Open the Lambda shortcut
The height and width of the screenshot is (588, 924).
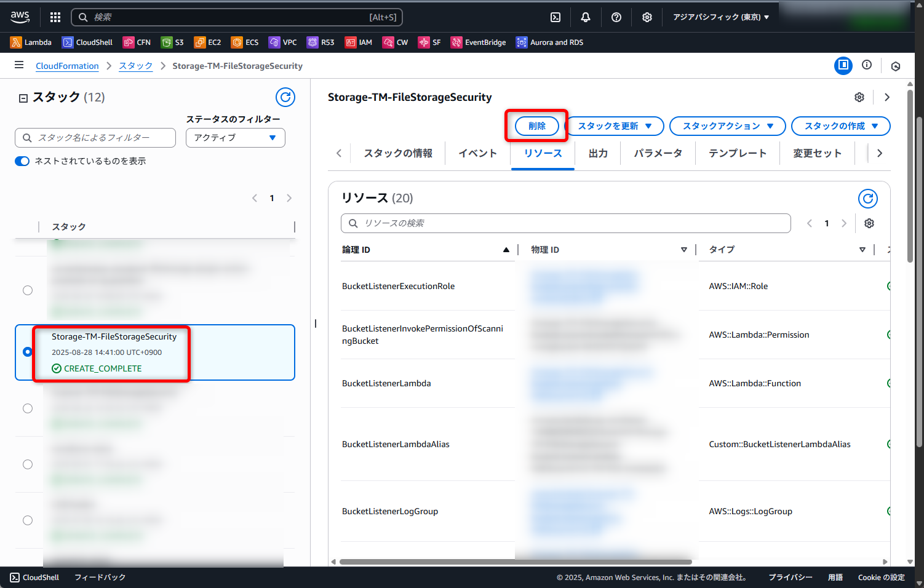click(31, 42)
